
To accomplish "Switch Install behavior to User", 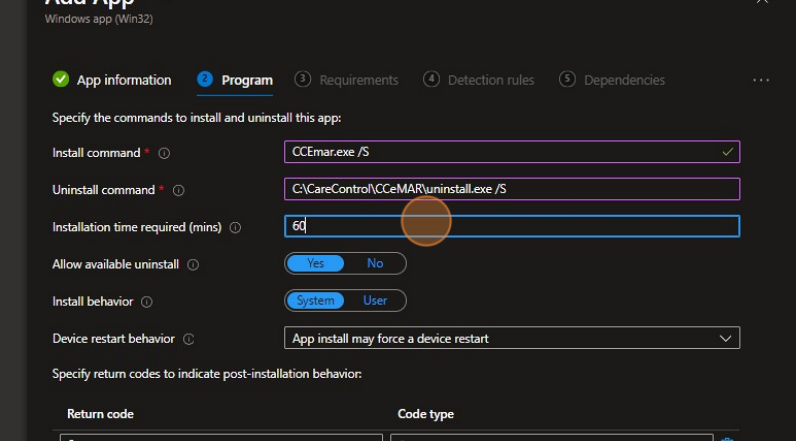I will (x=375, y=300).
